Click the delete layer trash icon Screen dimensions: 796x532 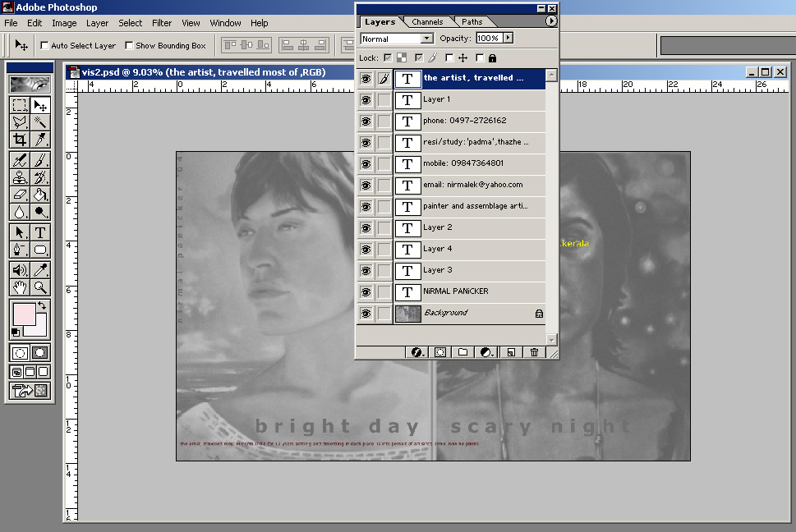pyautogui.click(x=534, y=352)
